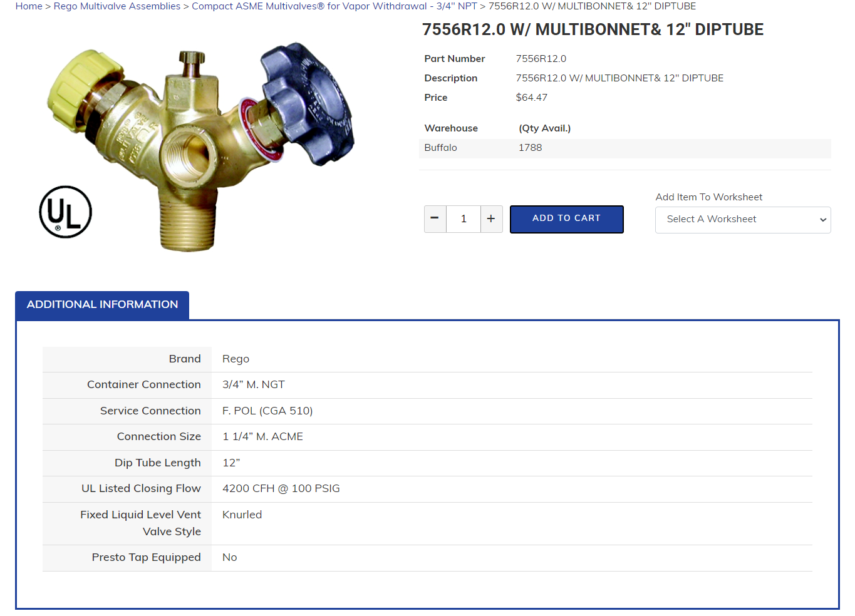Click the UL certification logo
The width and height of the screenshot is (855, 616).
66,212
